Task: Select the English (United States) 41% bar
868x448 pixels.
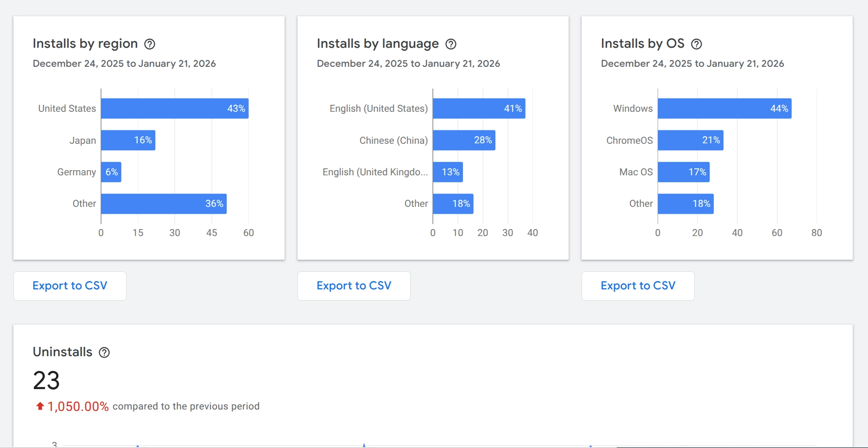Action: 479,108
